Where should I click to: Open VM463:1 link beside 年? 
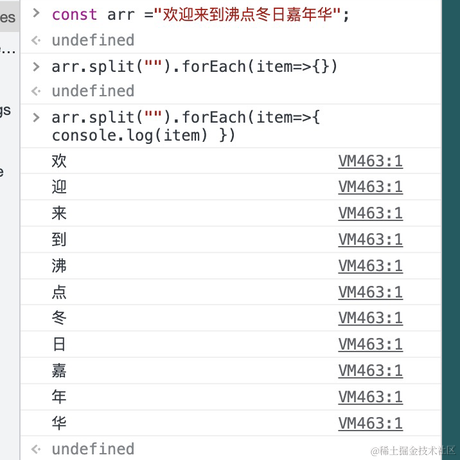pyautogui.click(x=370, y=397)
